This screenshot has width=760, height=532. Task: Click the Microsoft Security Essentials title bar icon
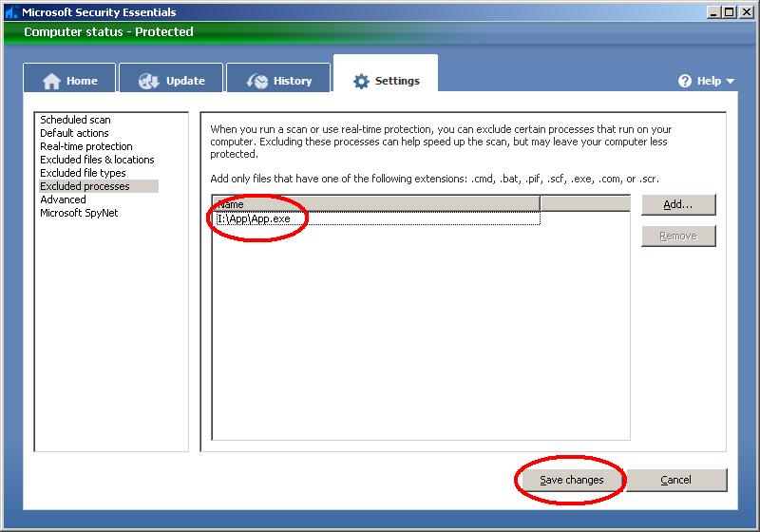[x=10, y=12]
